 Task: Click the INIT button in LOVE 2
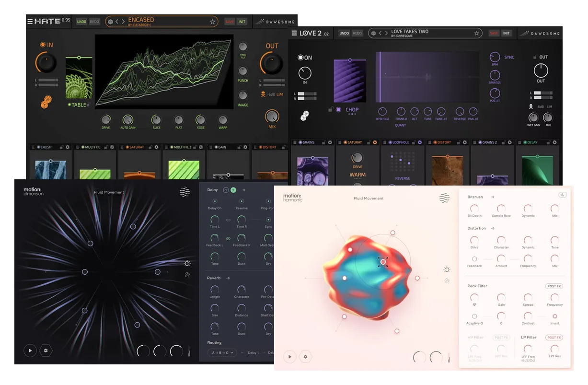coord(507,34)
